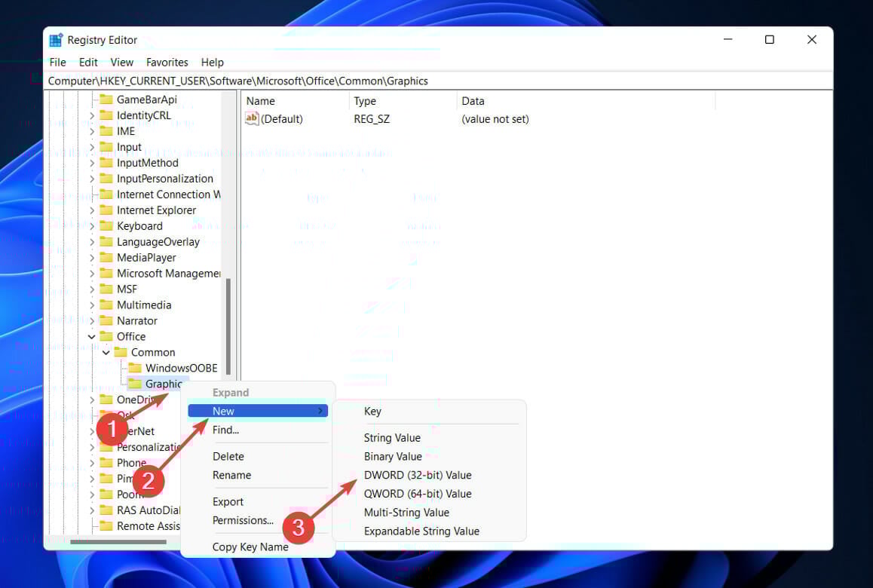This screenshot has width=873, height=588.
Task: Click the MSF folder icon
Action: [x=106, y=289]
